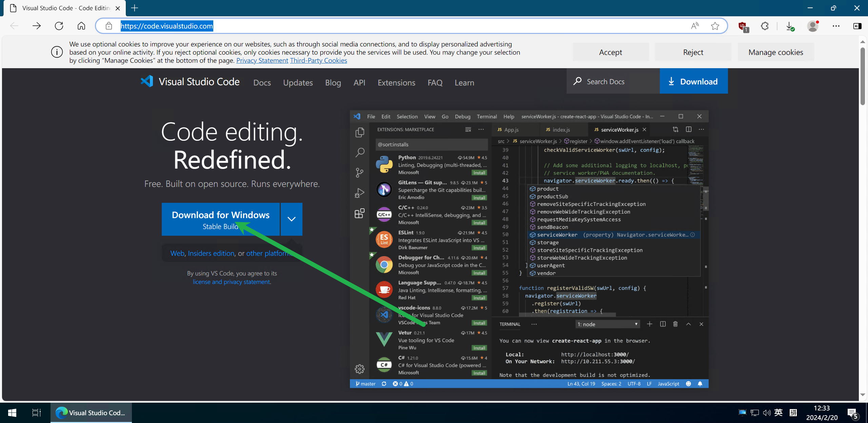This screenshot has width=868, height=423.
Task: Click the cookie banner info icon
Action: point(57,52)
